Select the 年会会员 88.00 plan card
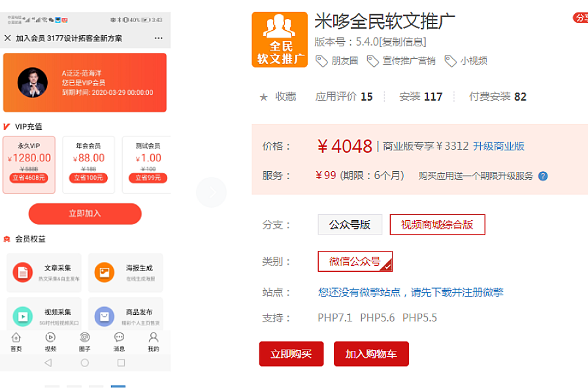 coord(88,165)
